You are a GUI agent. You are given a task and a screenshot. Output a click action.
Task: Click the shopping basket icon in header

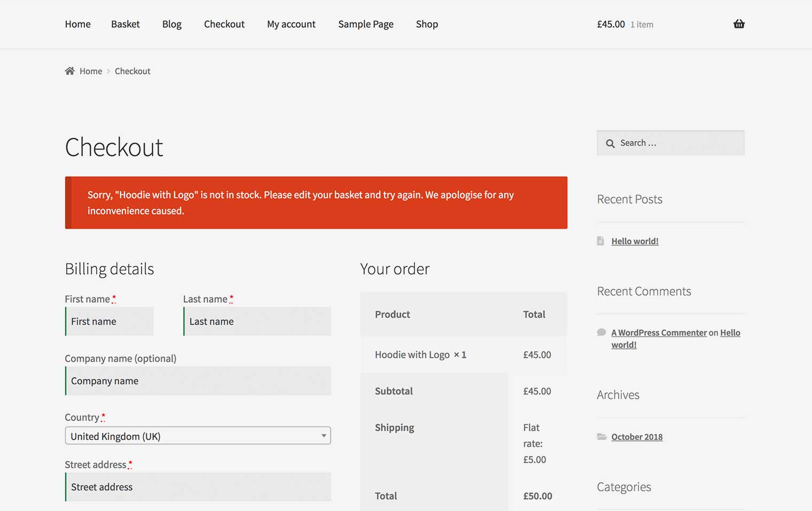coord(738,24)
